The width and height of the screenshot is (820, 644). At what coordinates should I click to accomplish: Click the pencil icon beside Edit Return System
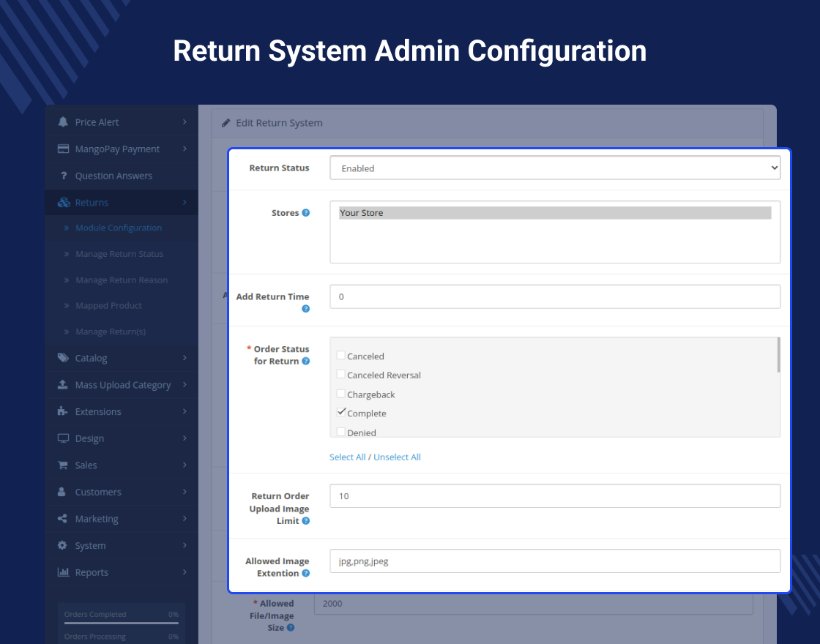[x=226, y=123]
